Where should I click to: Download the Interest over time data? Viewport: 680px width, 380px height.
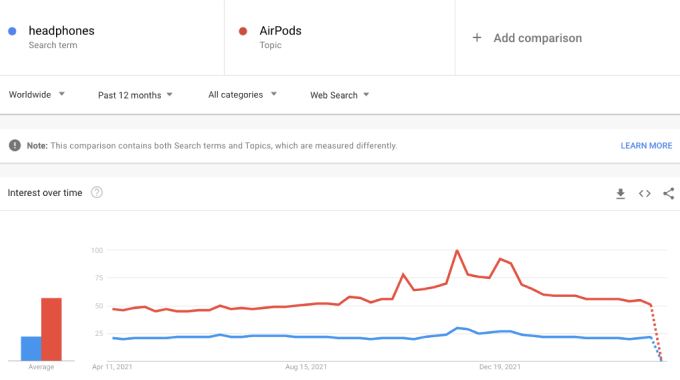(x=621, y=193)
